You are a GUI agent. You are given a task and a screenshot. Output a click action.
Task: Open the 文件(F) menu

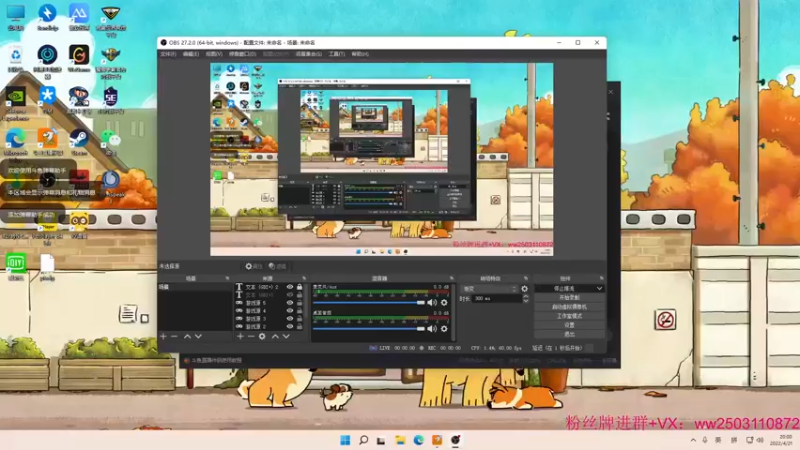(x=168, y=54)
